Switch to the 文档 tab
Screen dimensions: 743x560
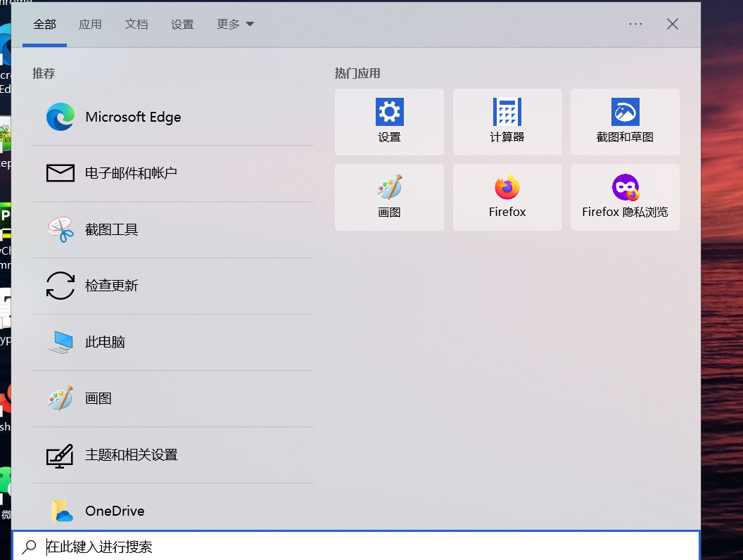pyautogui.click(x=136, y=25)
